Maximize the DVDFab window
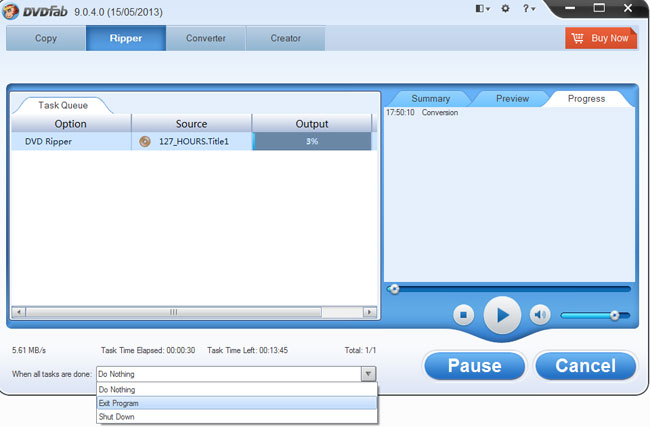Image resolution: width=650 pixels, height=427 pixels. pyautogui.click(x=599, y=8)
